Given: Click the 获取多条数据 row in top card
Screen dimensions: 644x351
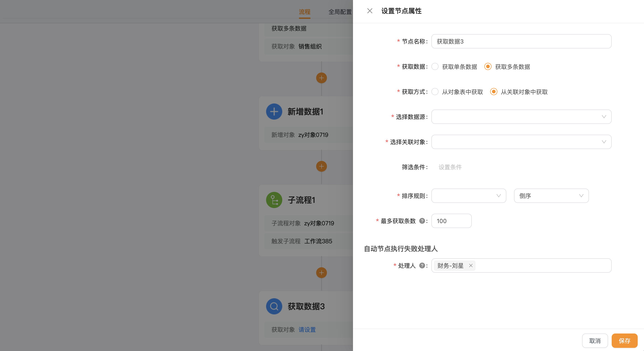Looking at the screenshot, I should click(309, 29).
